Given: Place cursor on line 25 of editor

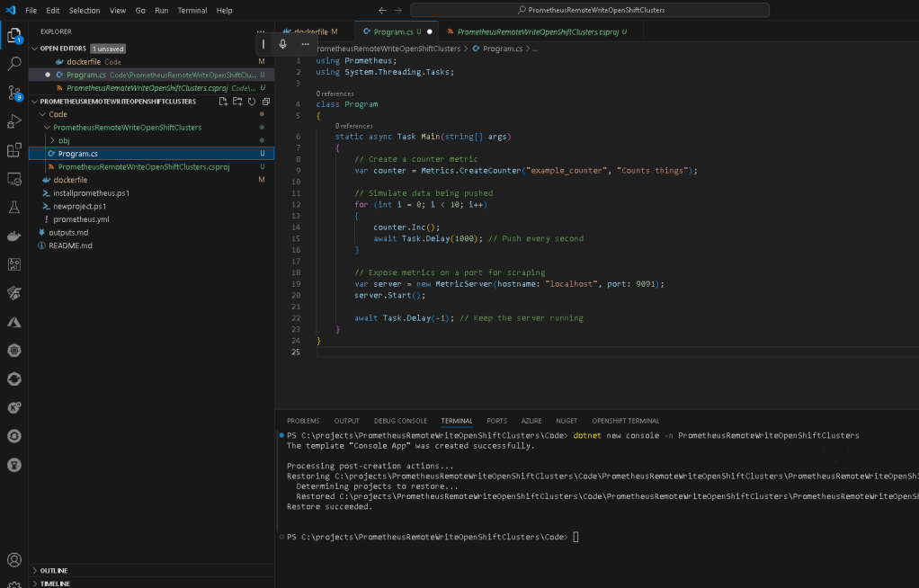Looking at the screenshot, I should click(617, 352).
